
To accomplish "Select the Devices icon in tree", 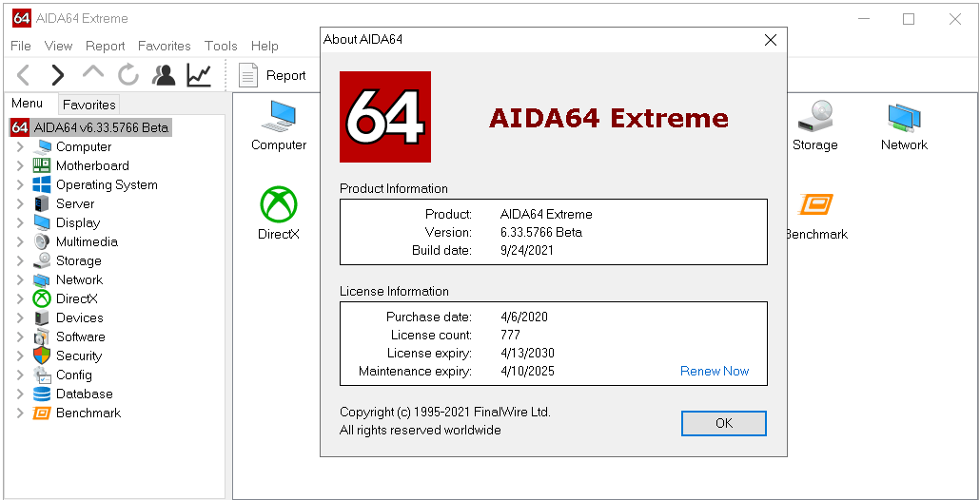I will 42,317.
